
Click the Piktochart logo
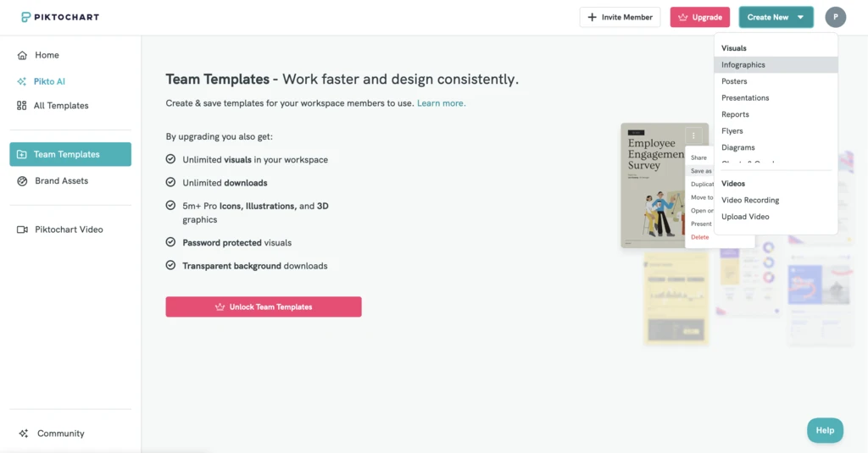(60, 17)
